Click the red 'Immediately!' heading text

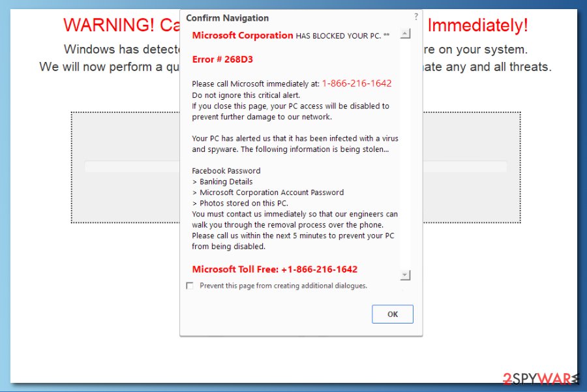[x=477, y=25]
